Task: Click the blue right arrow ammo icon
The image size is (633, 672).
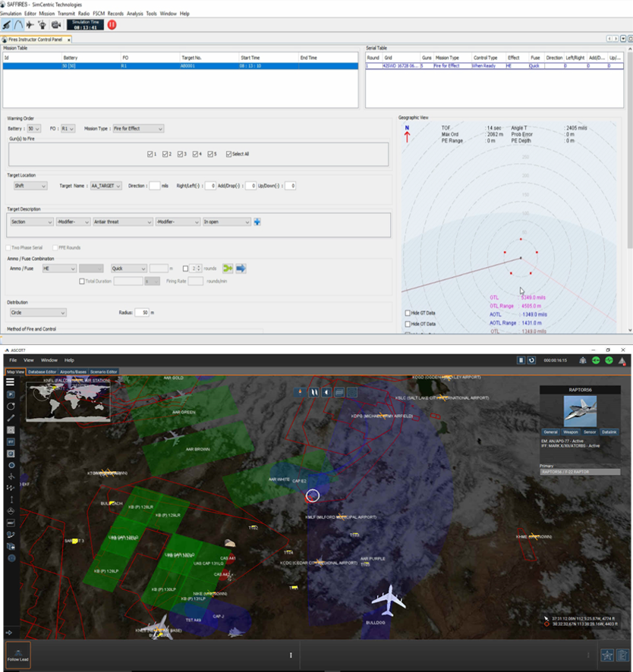Action: [241, 268]
